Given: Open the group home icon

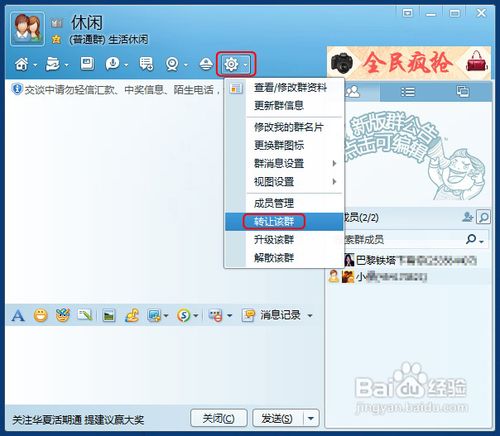Looking at the screenshot, I should (x=22, y=64).
